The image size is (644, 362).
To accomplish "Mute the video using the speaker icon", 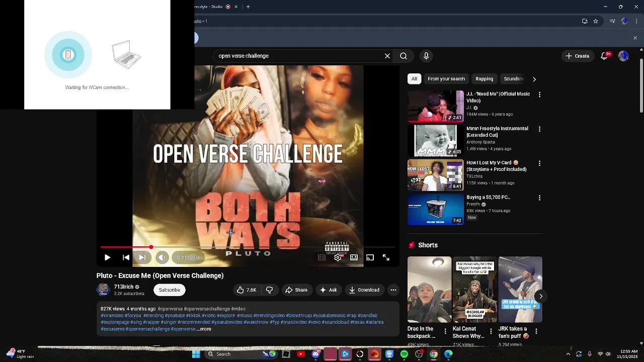I will coord(162,257).
